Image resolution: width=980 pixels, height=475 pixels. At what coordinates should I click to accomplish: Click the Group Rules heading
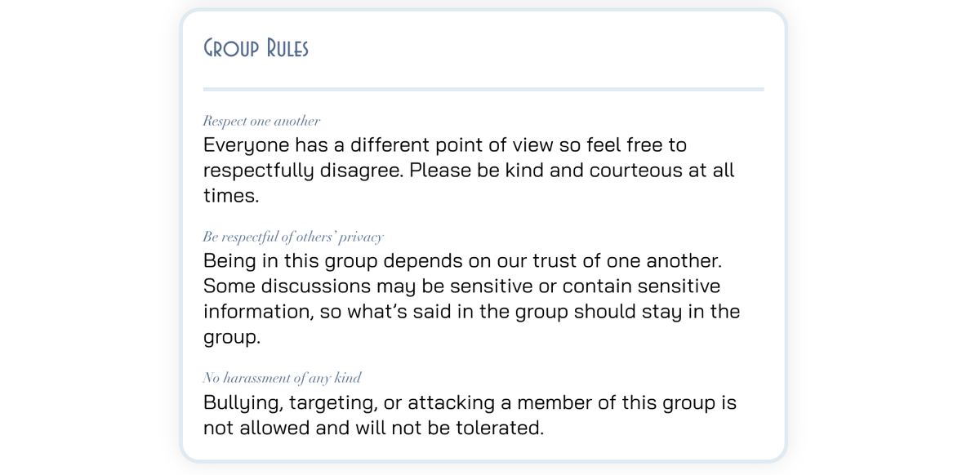256,48
